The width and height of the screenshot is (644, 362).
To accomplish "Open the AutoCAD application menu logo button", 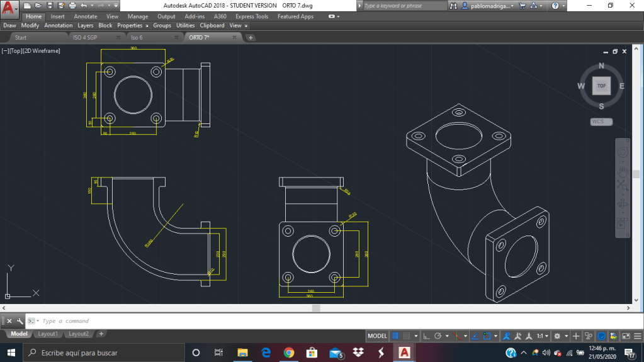I will [x=9, y=11].
